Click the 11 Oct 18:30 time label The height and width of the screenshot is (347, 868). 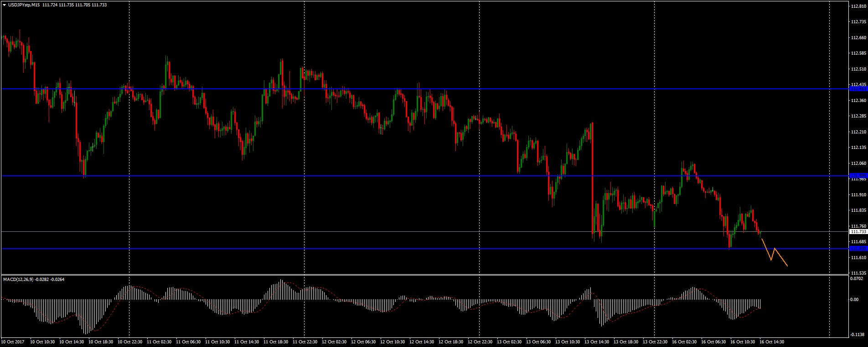276,342
